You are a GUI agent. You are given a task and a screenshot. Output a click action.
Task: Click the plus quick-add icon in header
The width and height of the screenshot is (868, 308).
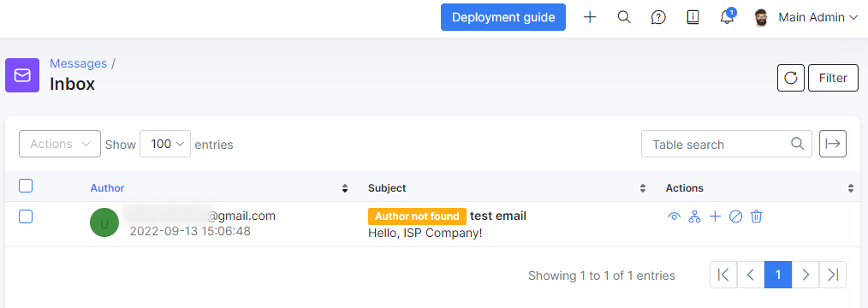tap(590, 17)
